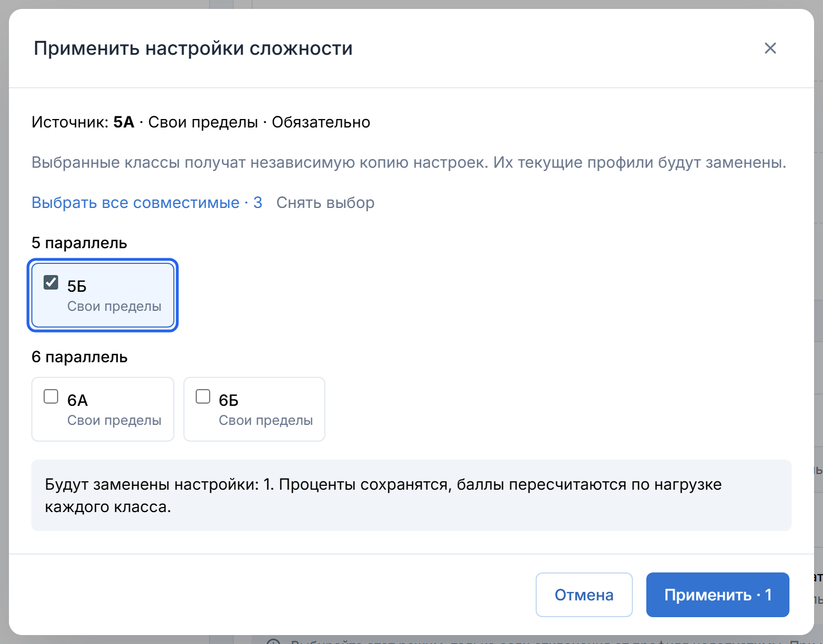The width and height of the screenshot is (823, 644).
Task: Click the 'Источник: 5А' source line
Action: tap(201, 122)
